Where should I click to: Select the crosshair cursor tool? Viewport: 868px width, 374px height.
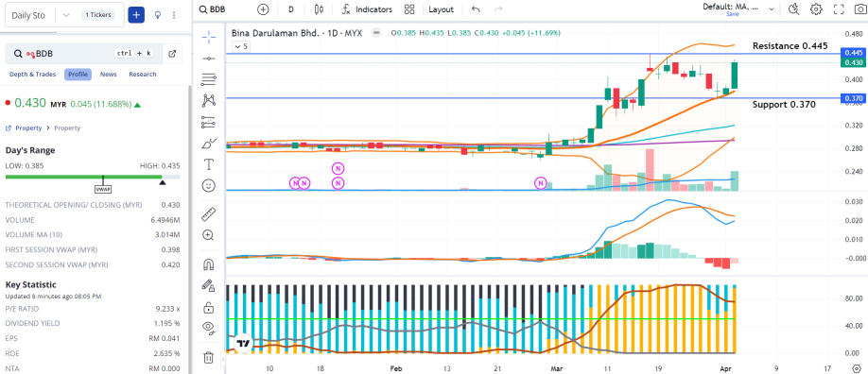click(x=209, y=37)
